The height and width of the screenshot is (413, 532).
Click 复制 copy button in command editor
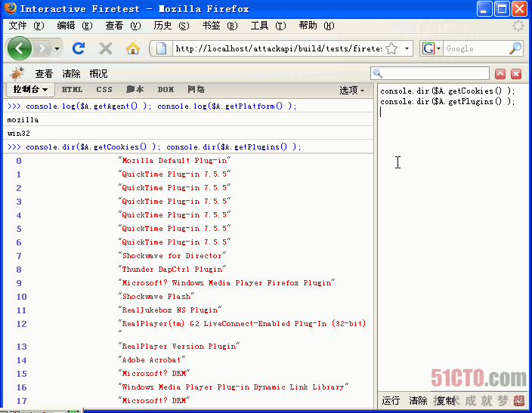(444, 401)
